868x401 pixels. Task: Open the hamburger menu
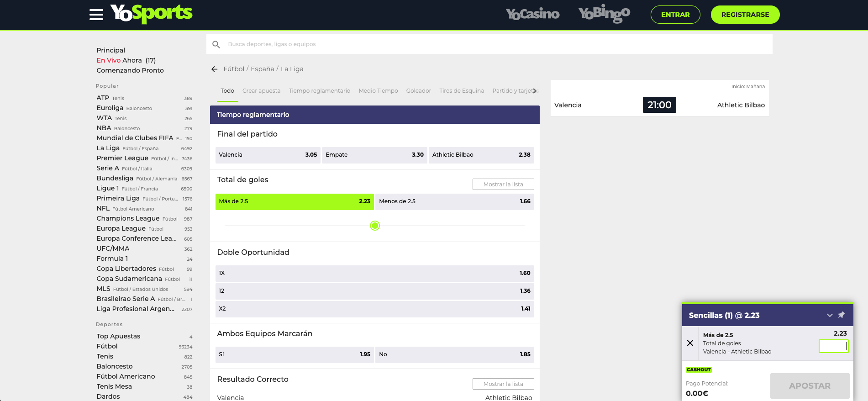tap(96, 15)
